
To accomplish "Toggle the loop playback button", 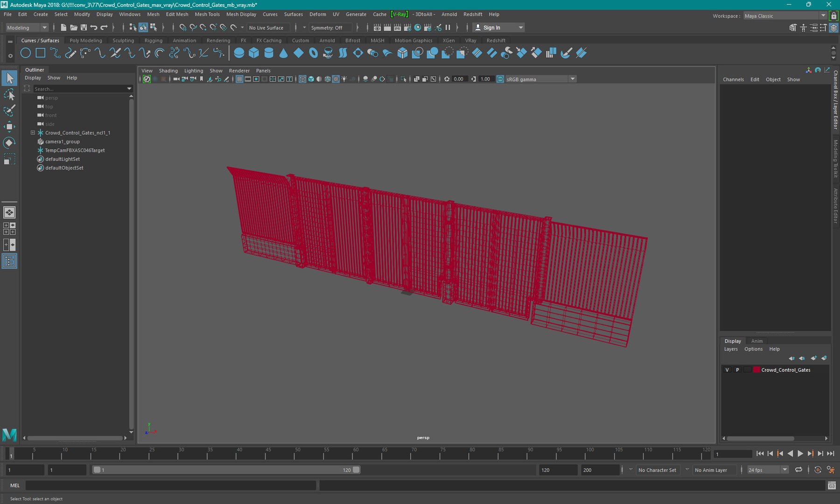I will 798,470.
